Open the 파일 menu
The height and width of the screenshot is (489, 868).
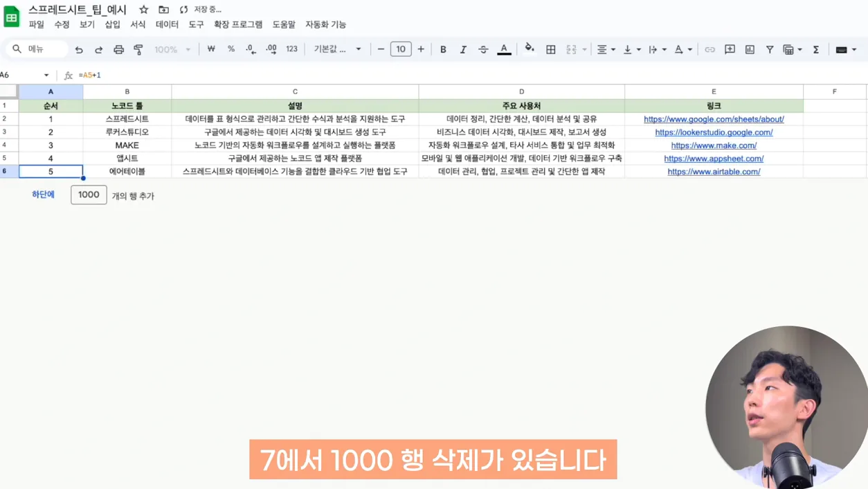[x=36, y=24]
